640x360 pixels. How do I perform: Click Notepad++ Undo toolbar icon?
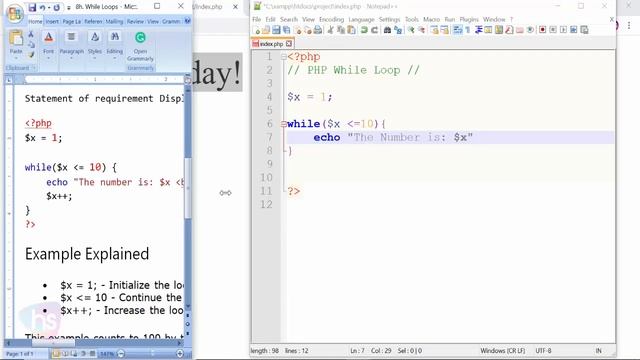coord(364,30)
